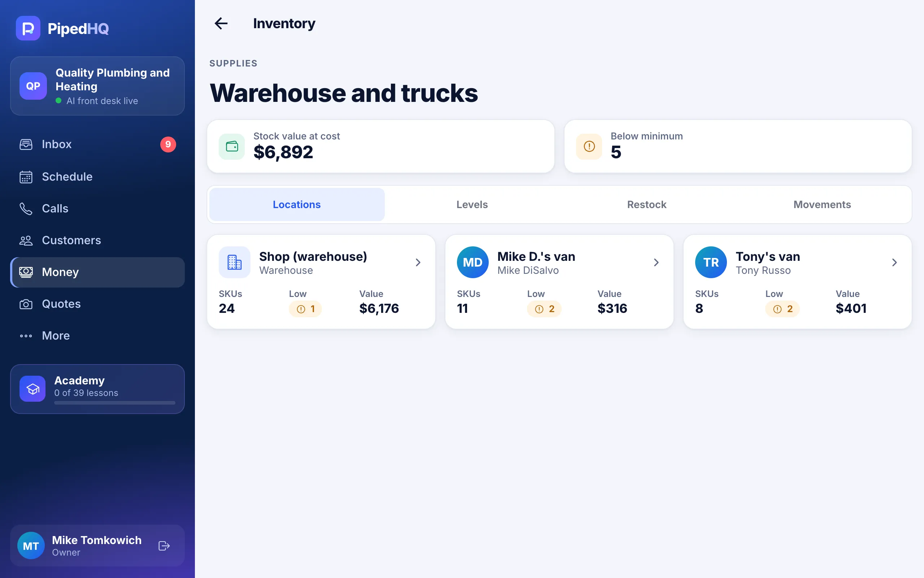Image resolution: width=924 pixels, height=578 pixels.
Task: Click the Customers people icon
Action: [x=26, y=241]
